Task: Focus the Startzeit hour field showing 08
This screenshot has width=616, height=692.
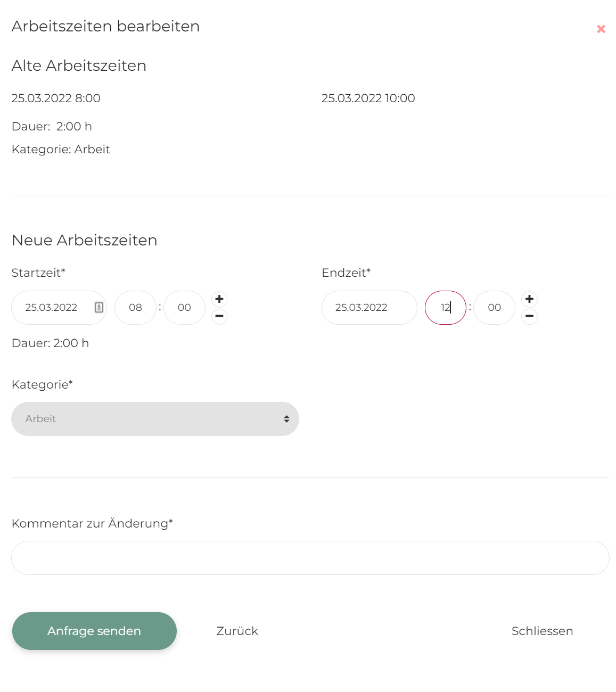Action: pos(135,308)
